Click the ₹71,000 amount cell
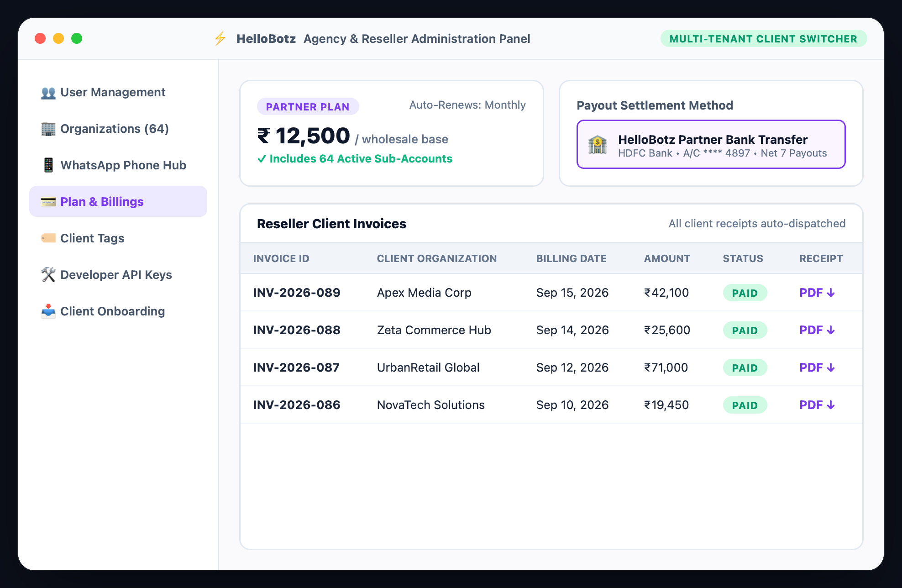 tap(666, 367)
